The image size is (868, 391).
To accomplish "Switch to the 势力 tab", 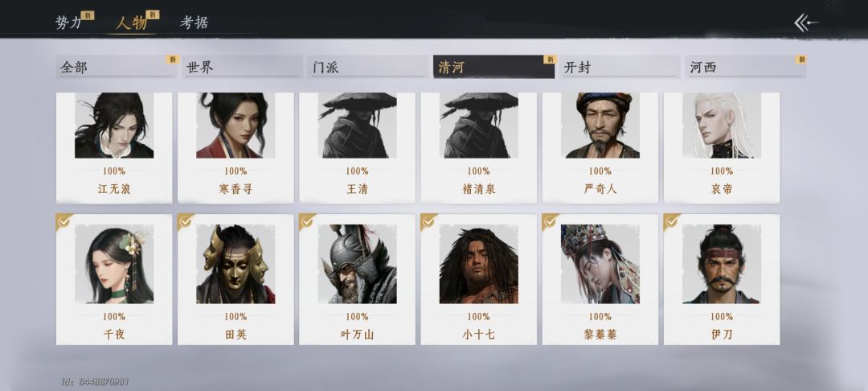I will pyautogui.click(x=68, y=23).
